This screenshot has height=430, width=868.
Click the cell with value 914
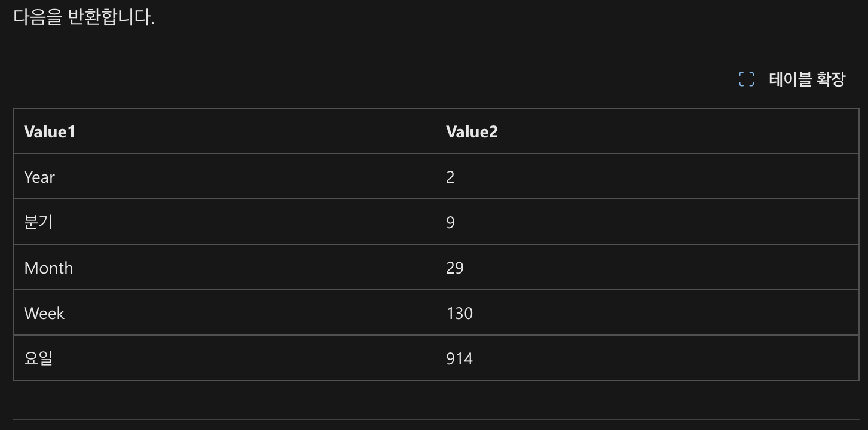click(x=647, y=358)
